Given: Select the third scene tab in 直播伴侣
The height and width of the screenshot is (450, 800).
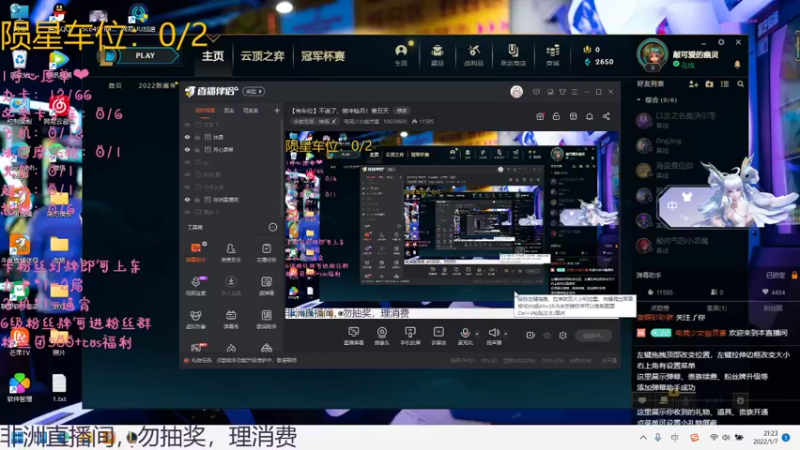Looking at the screenshot, I should coord(251,111).
